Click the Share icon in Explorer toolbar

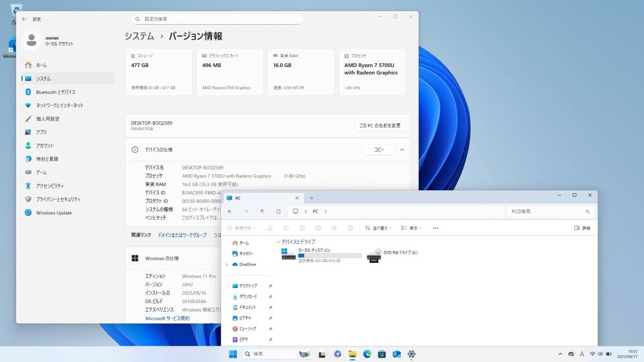(x=334, y=227)
